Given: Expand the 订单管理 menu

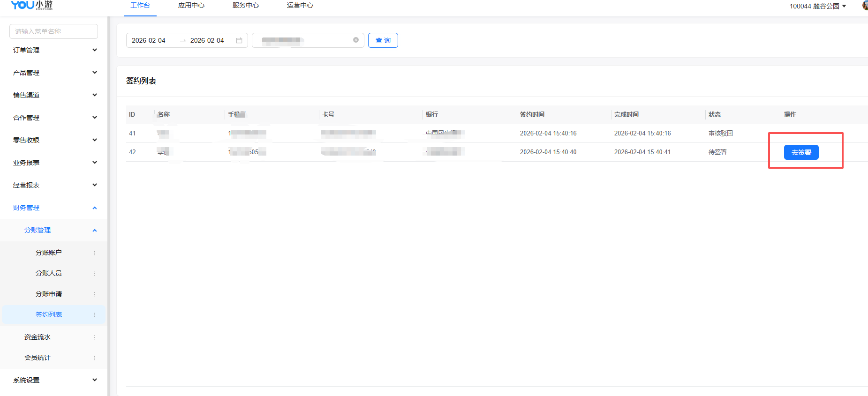Looking at the screenshot, I should click(54, 50).
